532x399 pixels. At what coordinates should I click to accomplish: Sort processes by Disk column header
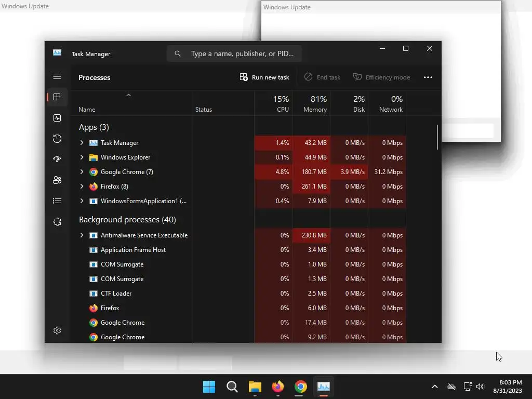[349, 103]
